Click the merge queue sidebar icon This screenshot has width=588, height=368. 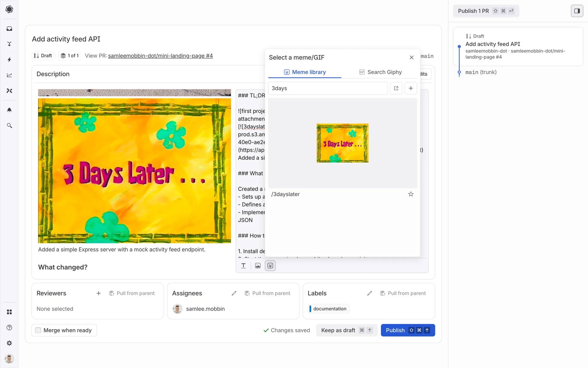9,44
